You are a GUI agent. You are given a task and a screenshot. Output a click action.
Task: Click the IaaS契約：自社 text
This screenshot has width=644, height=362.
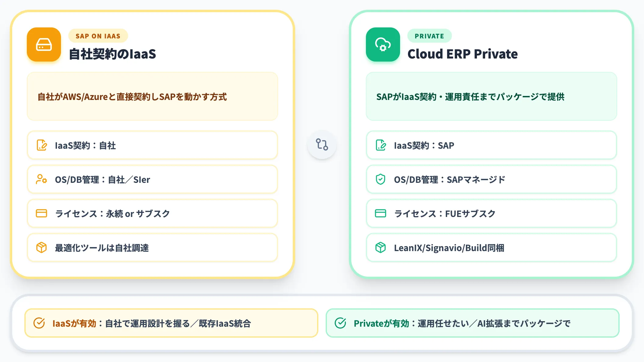coord(85,145)
